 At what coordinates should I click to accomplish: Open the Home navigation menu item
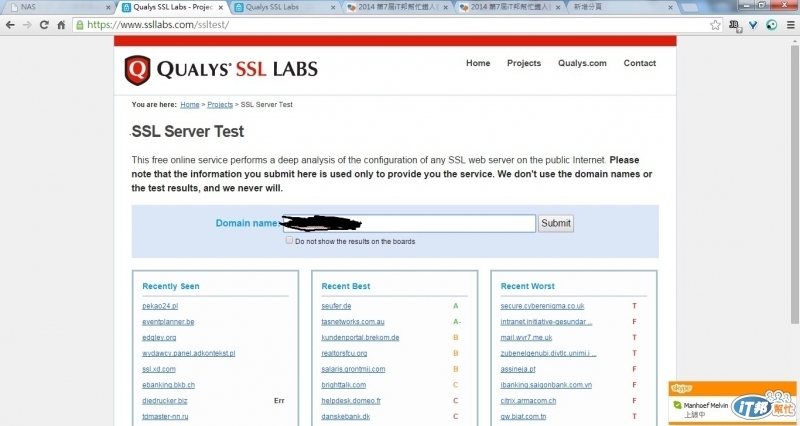click(x=478, y=63)
